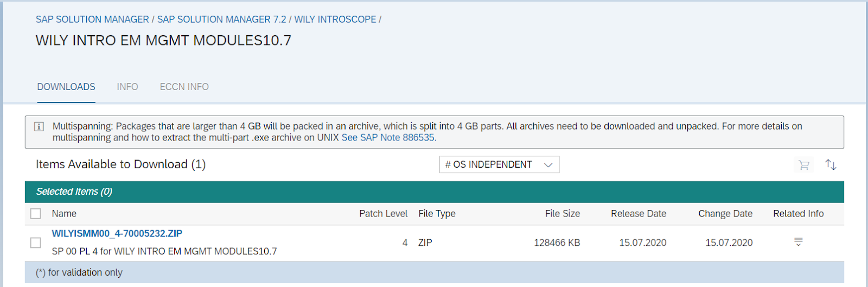Image resolution: width=868 pixels, height=287 pixels.
Task: Switch to the DOWNLOADS tab
Action: pyautogui.click(x=66, y=87)
